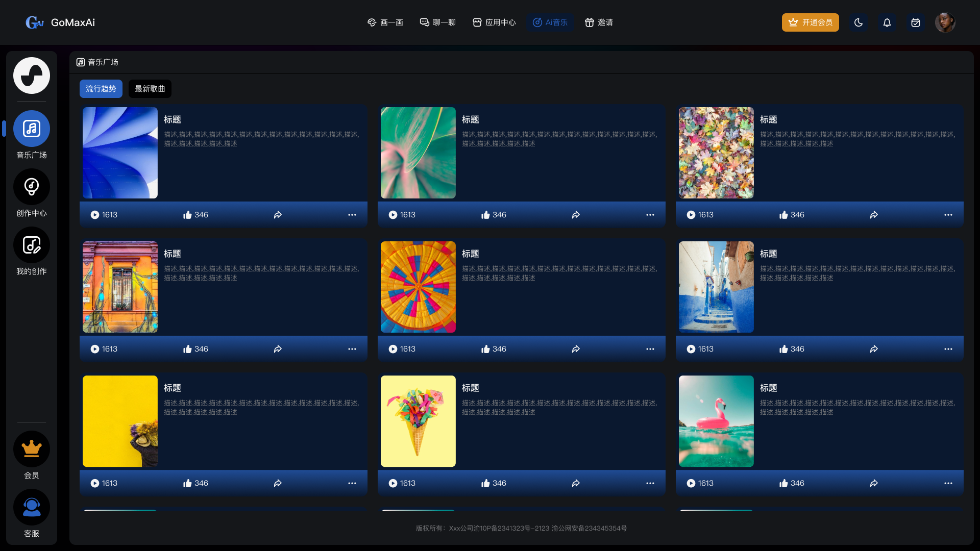This screenshot has width=980, height=551.
Task: Open more options on green leaf card
Action: click(x=650, y=215)
